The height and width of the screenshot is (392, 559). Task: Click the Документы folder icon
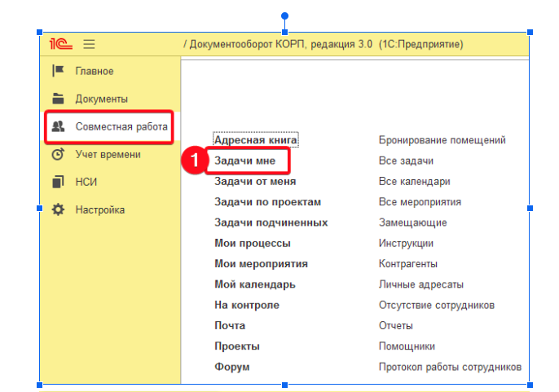click(x=58, y=99)
